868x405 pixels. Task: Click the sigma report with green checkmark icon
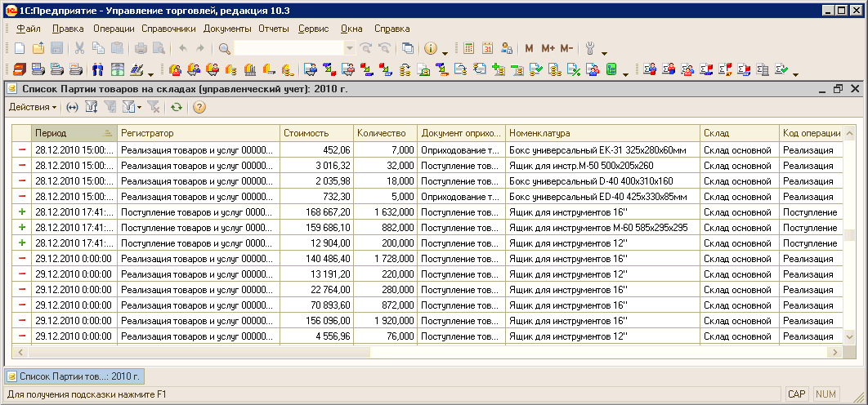pyautogui.click(x=781, y=69)
